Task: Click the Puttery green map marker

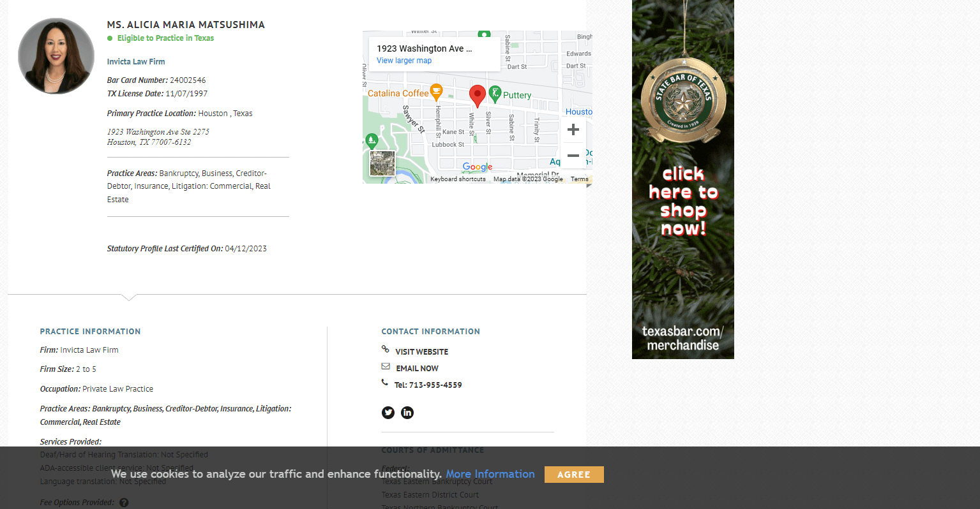Action: (495, 94)
